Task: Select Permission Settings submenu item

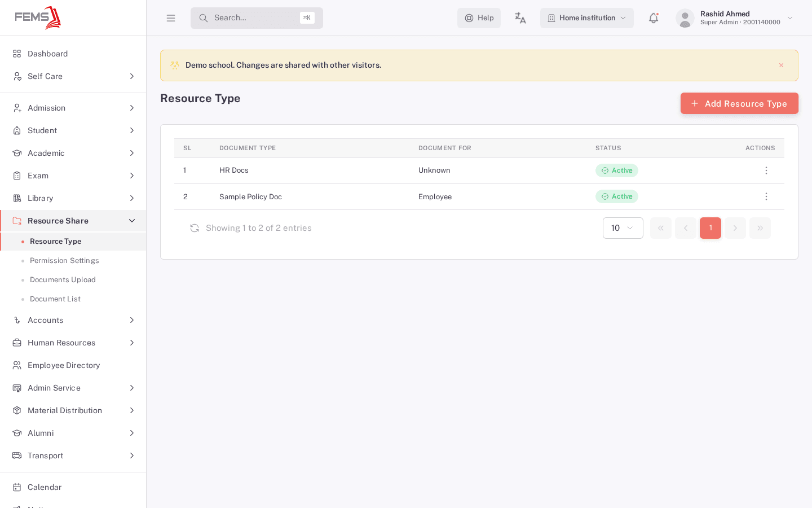Action: pyautogui.click(x=73, y=260)
